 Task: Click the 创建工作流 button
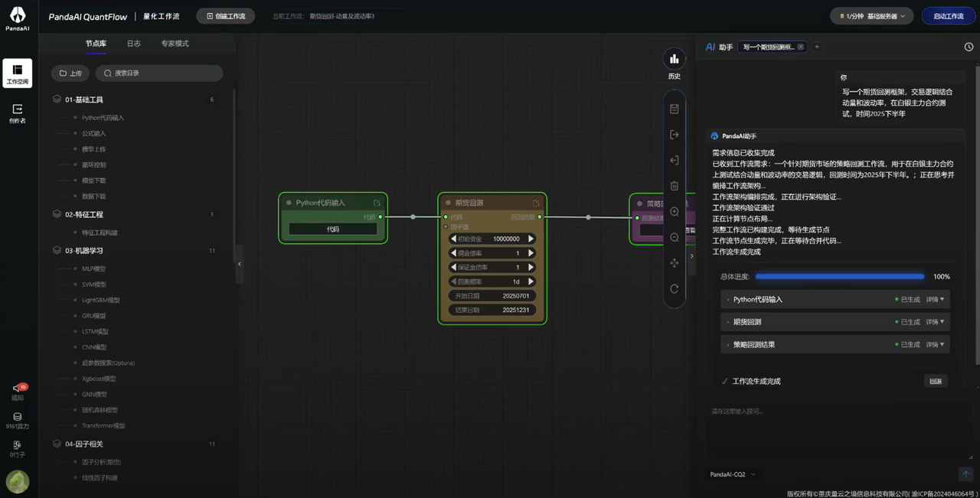click(226, 16)
